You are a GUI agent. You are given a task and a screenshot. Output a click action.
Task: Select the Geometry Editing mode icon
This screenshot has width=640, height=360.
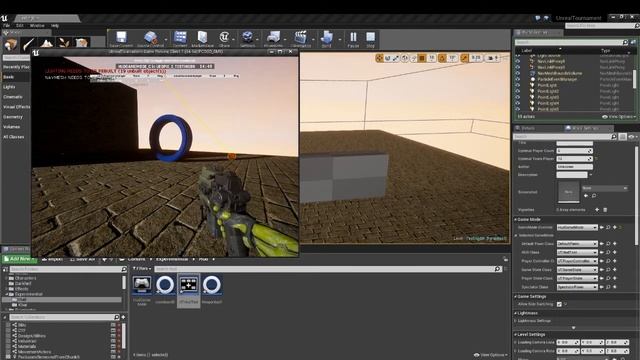click(x=81, y=43)
